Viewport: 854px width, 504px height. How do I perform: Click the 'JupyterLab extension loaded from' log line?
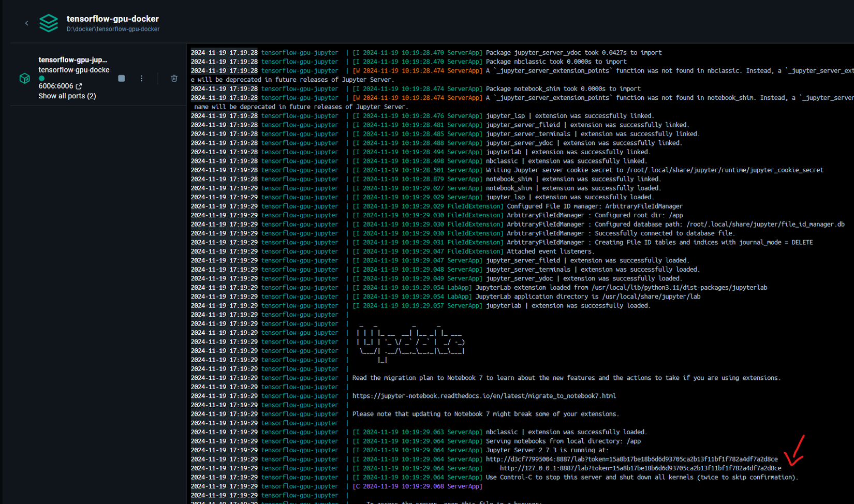pos(621,288)
